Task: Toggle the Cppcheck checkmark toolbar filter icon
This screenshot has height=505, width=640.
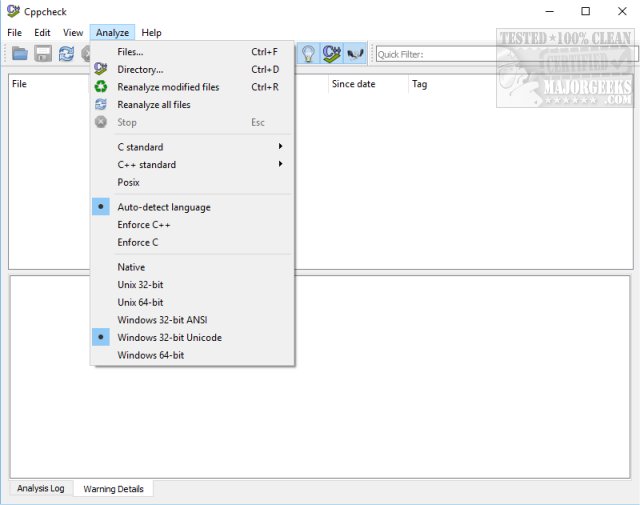Action: click(331, 53)
